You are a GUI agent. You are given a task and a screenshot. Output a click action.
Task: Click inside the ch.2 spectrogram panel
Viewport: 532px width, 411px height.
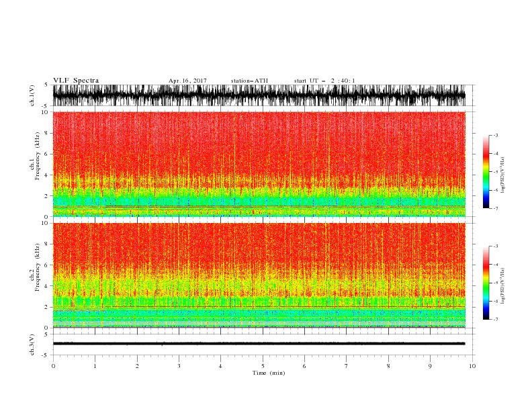pyautogui.click(x=259, y=275)
